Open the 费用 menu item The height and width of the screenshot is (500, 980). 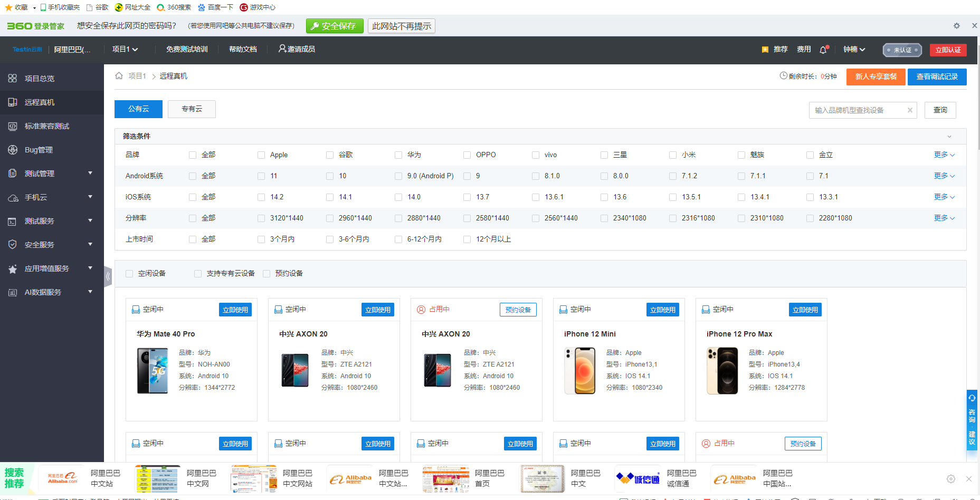point(804,49)
